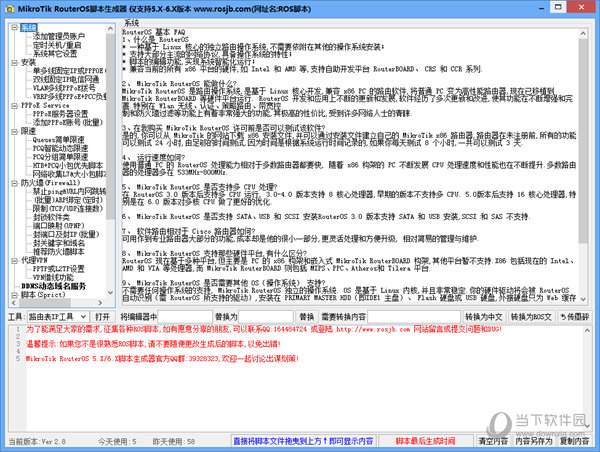
Task: Collapse the 安装 tree node
Action: click(x=15, y=62)
